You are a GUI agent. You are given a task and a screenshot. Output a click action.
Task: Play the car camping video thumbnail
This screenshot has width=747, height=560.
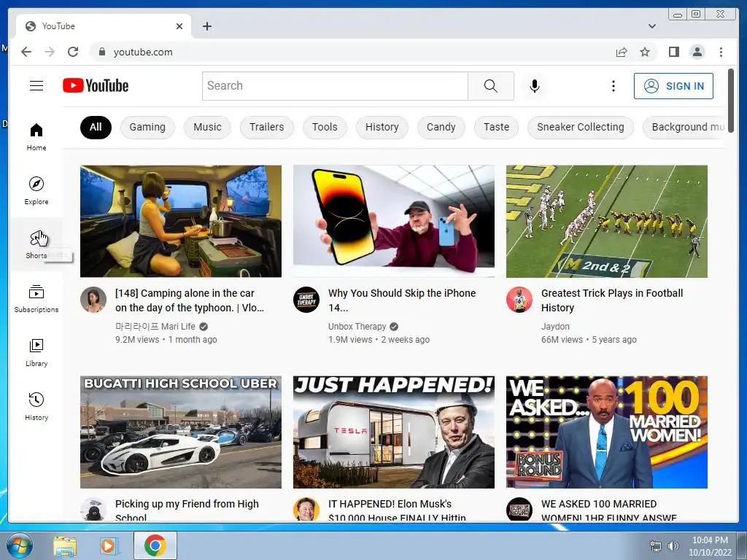pyautogui.click(x=181, y=221)
